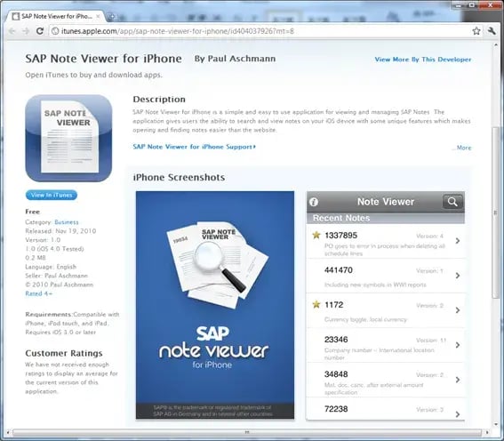504x441 pixels.
Task: Click the chevron for note 1172
Action: (x=458, y=310)
